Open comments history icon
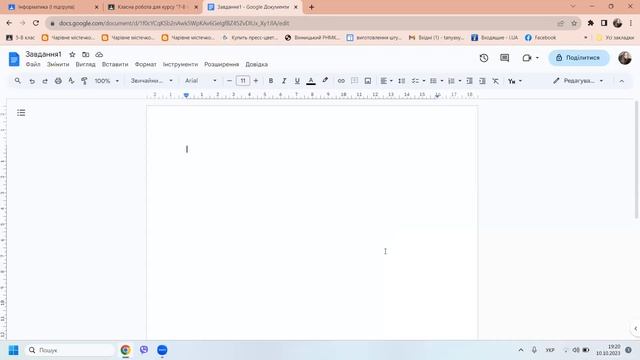Screen dimensions: 640x360 [504, 58]
